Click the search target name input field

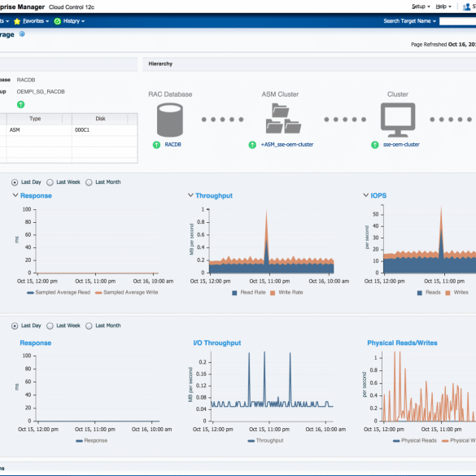click(457, 21)
